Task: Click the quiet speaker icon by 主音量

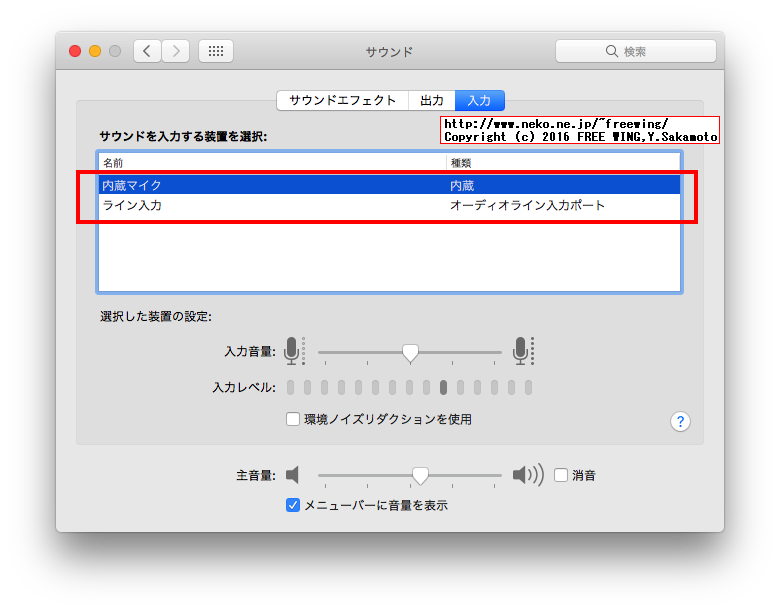Action: point(293,475)
